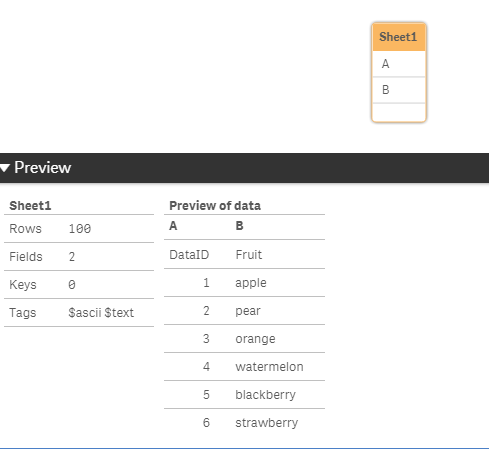Click column header B in data preview
The image size is (489, 449).
pyautogui.click(x=239, y=226)
